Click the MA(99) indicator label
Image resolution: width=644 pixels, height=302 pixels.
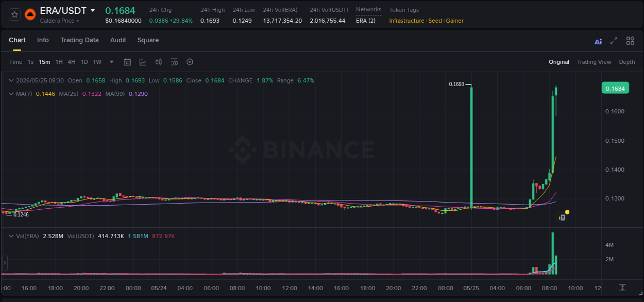coord(115,94)
